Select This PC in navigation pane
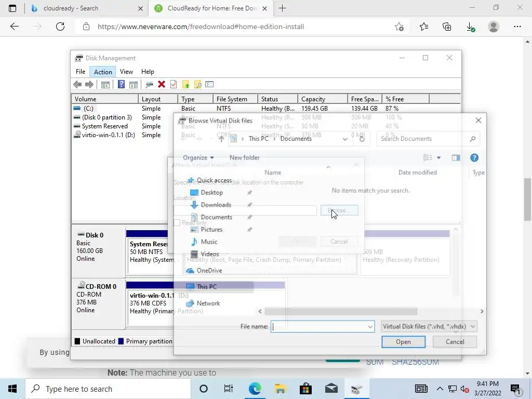This screenshot has height=399, width=532. pos(202,287)
